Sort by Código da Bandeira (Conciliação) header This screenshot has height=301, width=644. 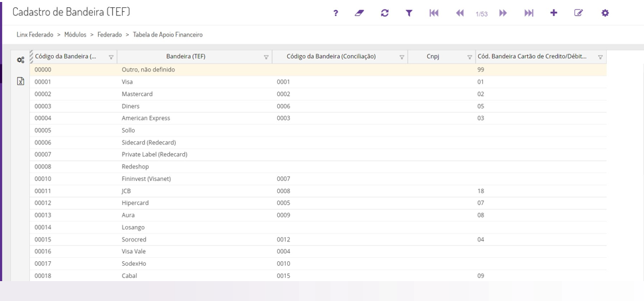coord(331,56)
